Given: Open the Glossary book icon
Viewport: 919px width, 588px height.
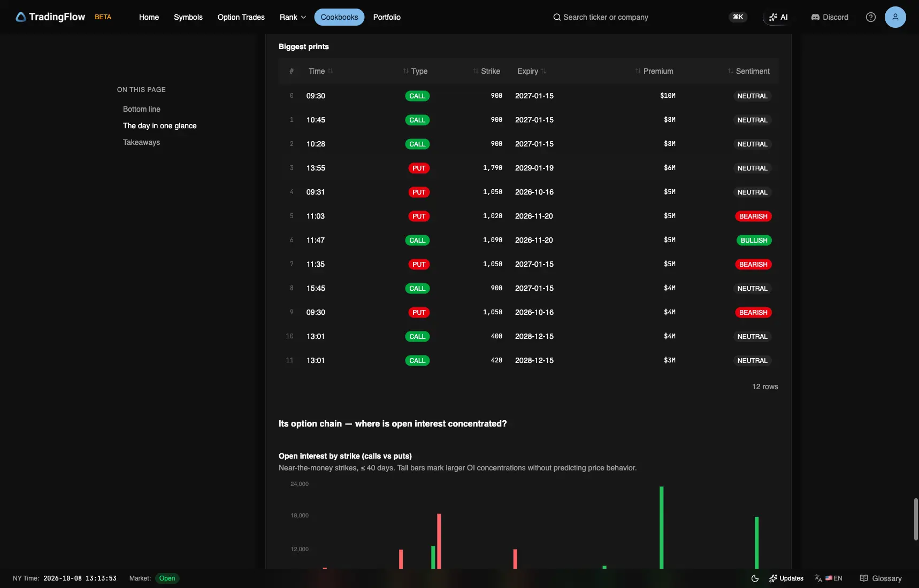Looking at the screenshot, I should (864, 578).
